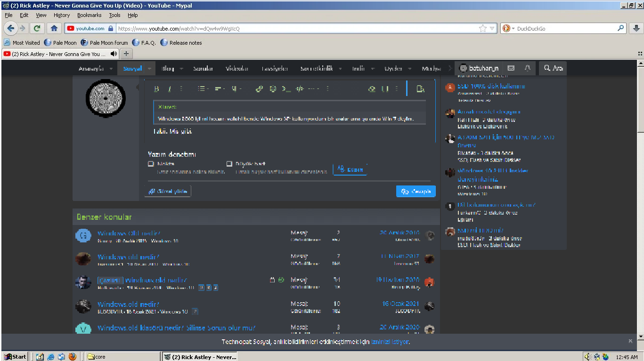The width and height of the screenshot is (644, 361).
Task: Click the Düzelt button
Action: (350, 169)
